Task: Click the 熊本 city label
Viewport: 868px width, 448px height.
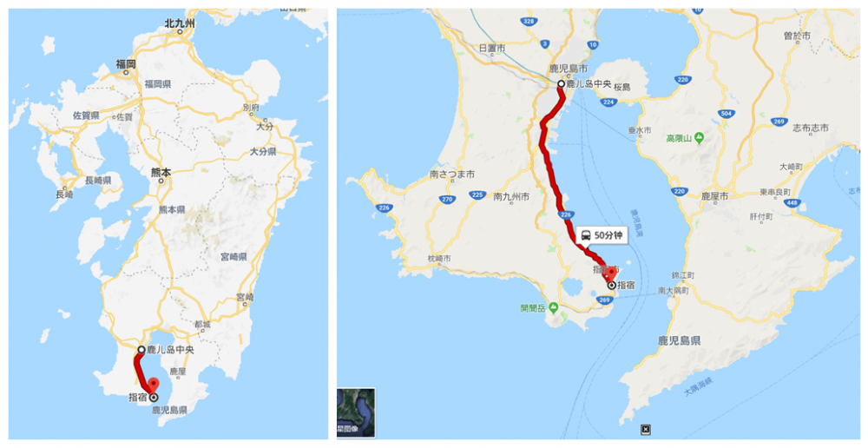Action: pyautogui.click(x=161, y=173)
